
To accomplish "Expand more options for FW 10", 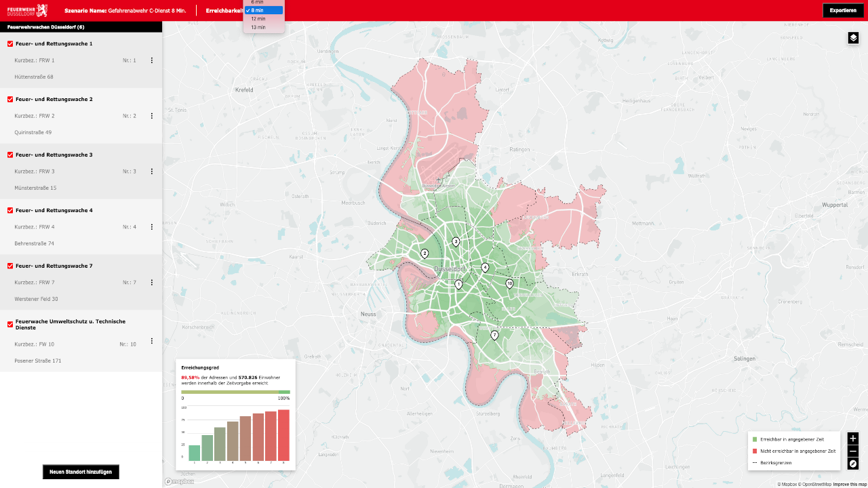I will coord(151,341).
